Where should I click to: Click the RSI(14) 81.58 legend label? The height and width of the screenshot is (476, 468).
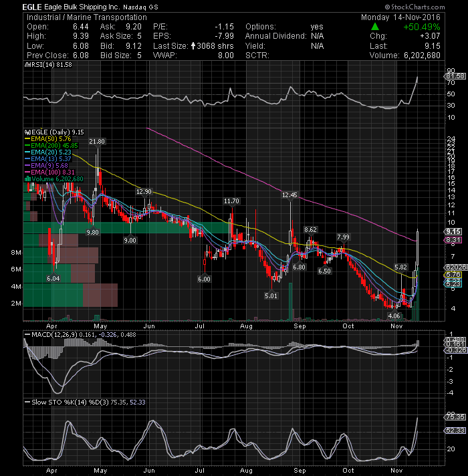pyautogui.click(x=49, y=65)
